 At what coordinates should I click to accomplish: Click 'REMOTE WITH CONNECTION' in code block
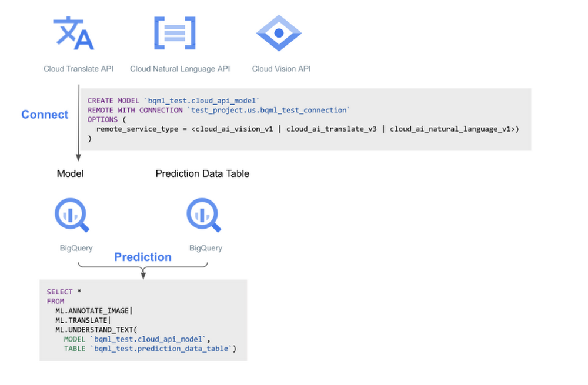[x=135, y=110]
